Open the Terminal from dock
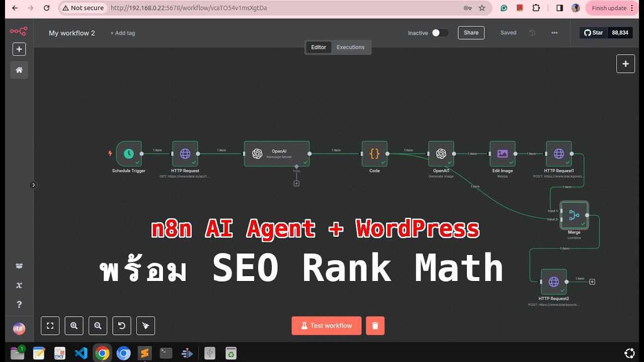644x362 pixels. click(166, 353)
